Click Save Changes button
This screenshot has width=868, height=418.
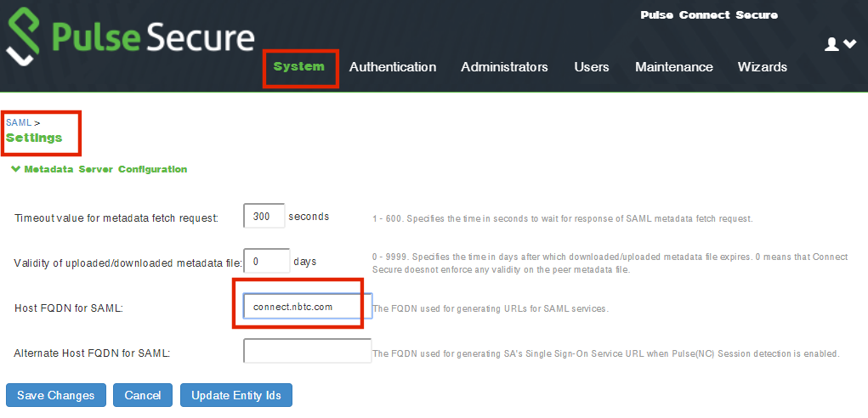click(56, 395)
